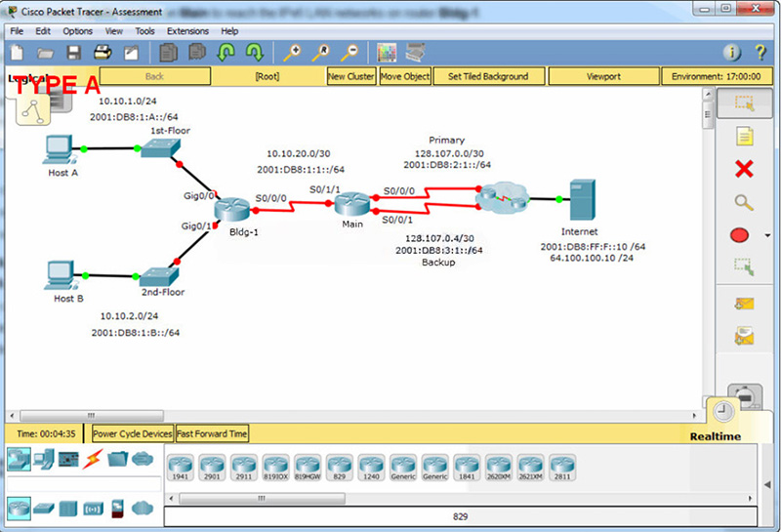
Task: Open the Activity Wizard icon
Action: 131,53
